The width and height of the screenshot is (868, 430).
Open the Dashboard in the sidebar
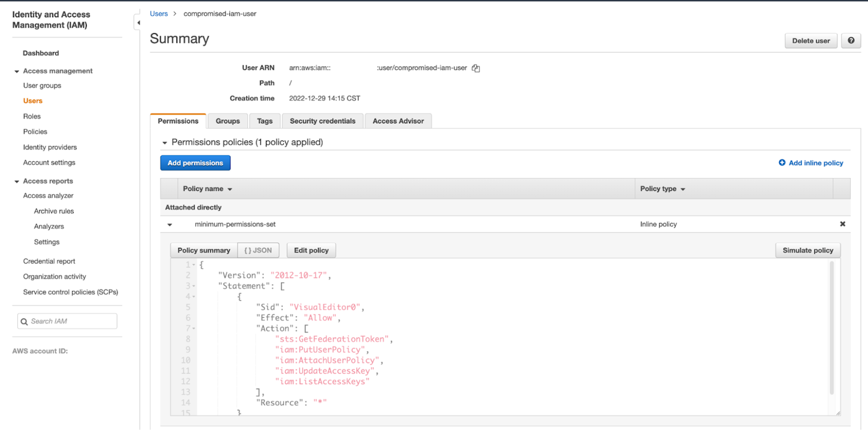coord(41,53)
